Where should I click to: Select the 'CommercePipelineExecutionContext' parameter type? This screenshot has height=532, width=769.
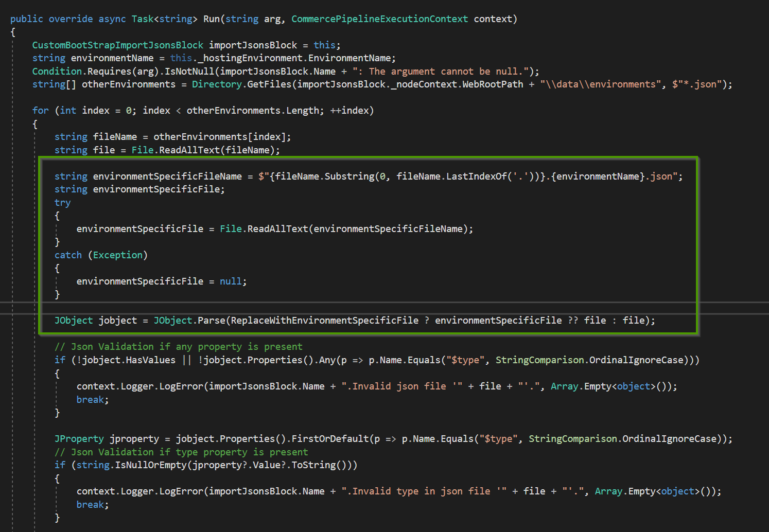point(380,19)
